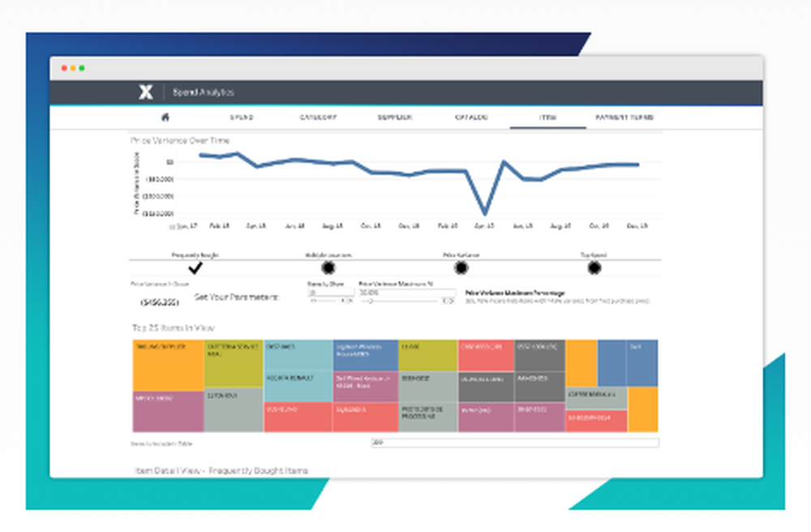The height and width of the screenshot is (532, 811).
Task: Switch to the SPEND tab
Action: pyautogui.click(x=242, y=118)
